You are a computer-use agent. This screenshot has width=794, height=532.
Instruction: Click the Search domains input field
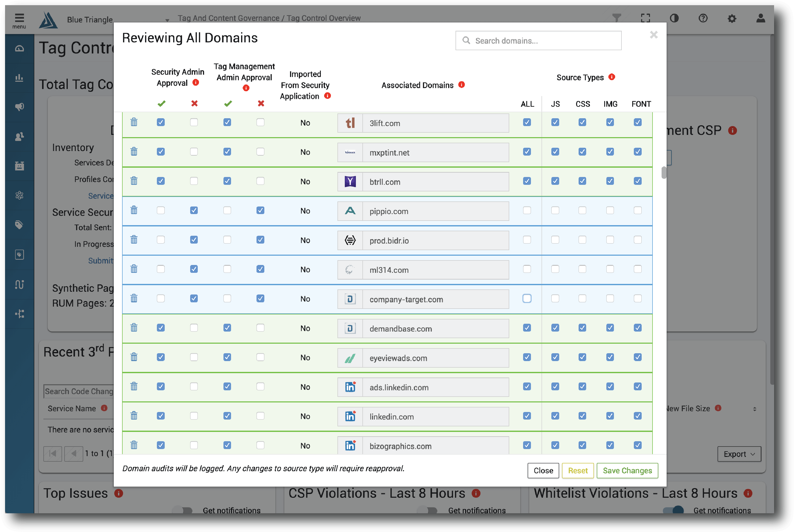538,40
